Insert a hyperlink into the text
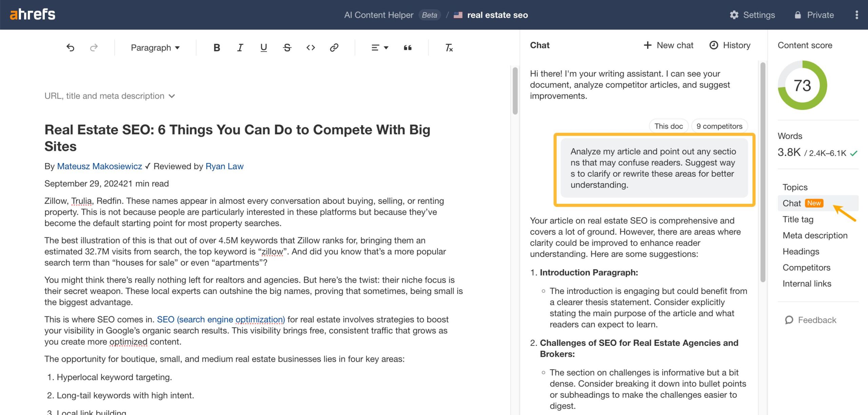The image size is (868, 415). (334, 47)
